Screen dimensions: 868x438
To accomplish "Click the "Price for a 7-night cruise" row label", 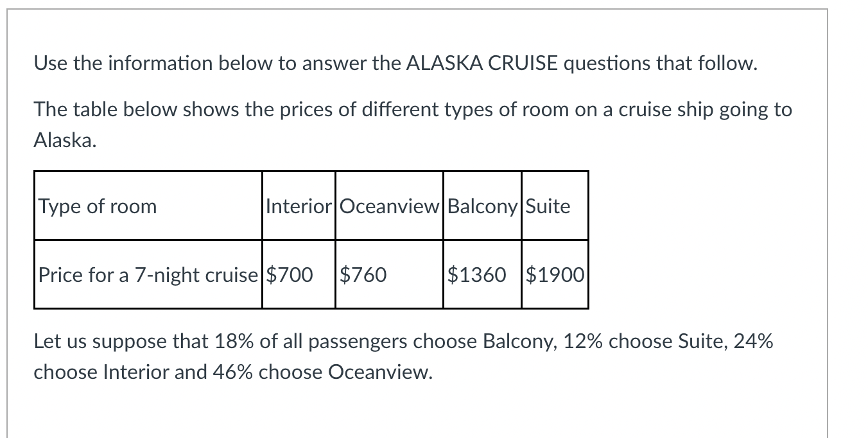I will (148, 275).
